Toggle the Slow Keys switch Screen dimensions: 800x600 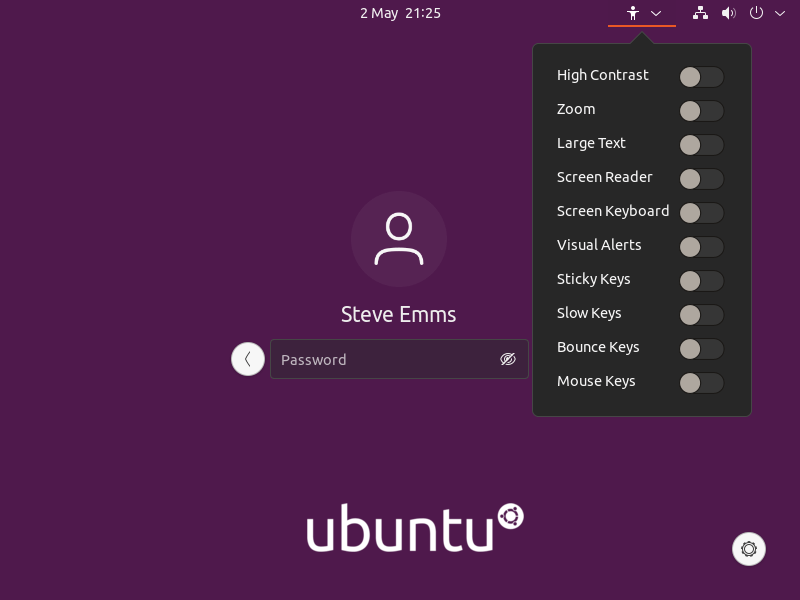click(x=702, y=315)
